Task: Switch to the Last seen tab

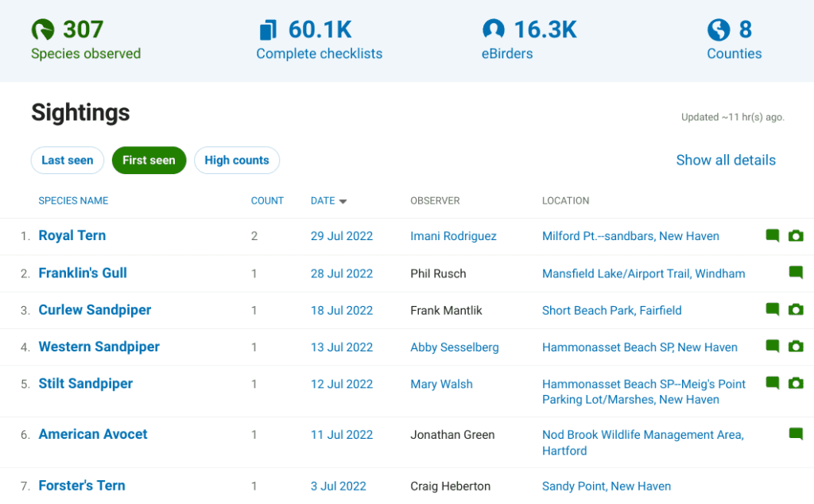Action: [x=68, y=161]
